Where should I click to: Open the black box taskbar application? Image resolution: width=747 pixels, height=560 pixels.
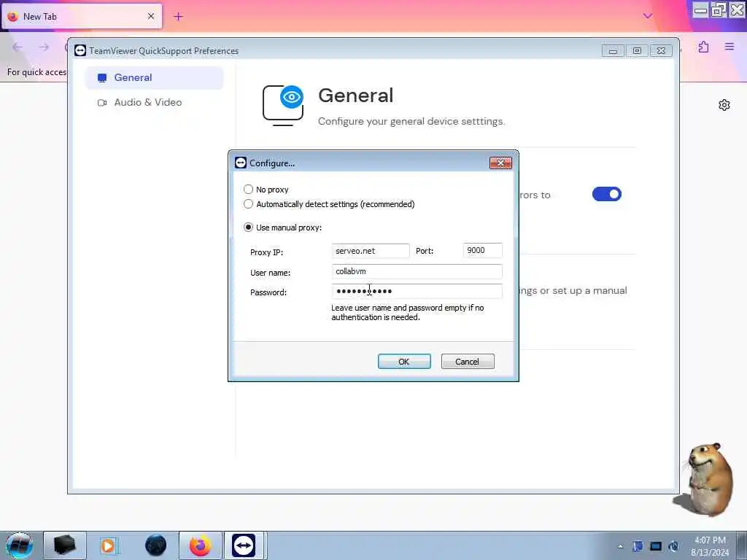65,545
